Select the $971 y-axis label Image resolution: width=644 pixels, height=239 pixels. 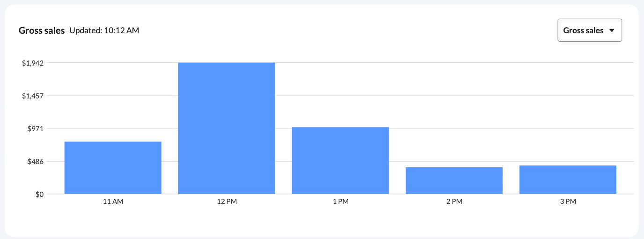tap(35, 129)
